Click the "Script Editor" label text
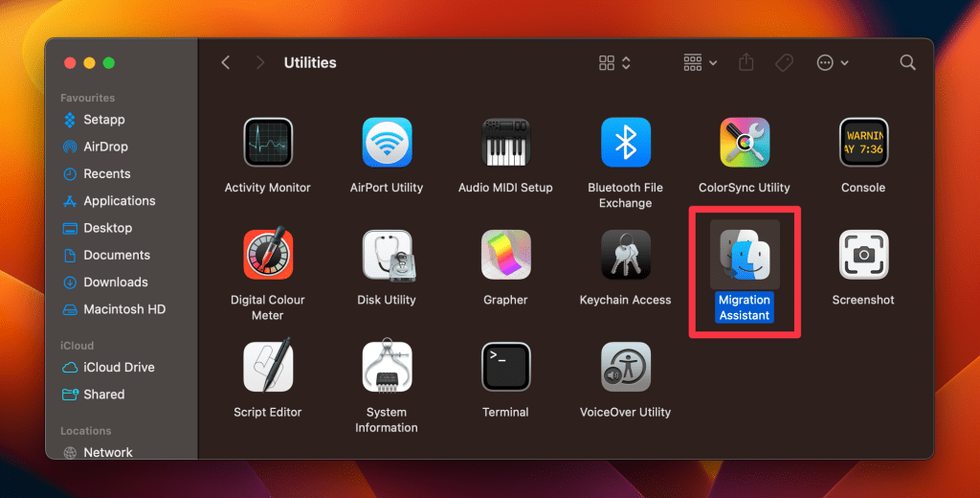Viewport: 980px width, 498px height. [x=268, y=412]
